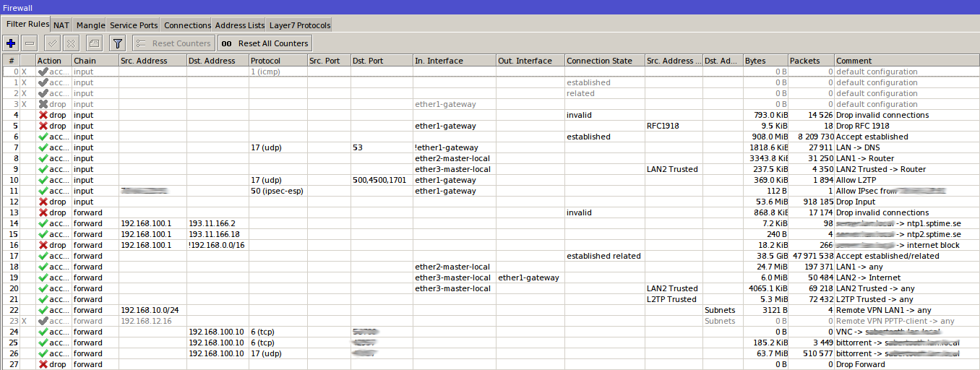Viewport: 980px width, 370px height.
Task: Click drop icon of 'internet block' rule 16
Action: pos(43,245)
